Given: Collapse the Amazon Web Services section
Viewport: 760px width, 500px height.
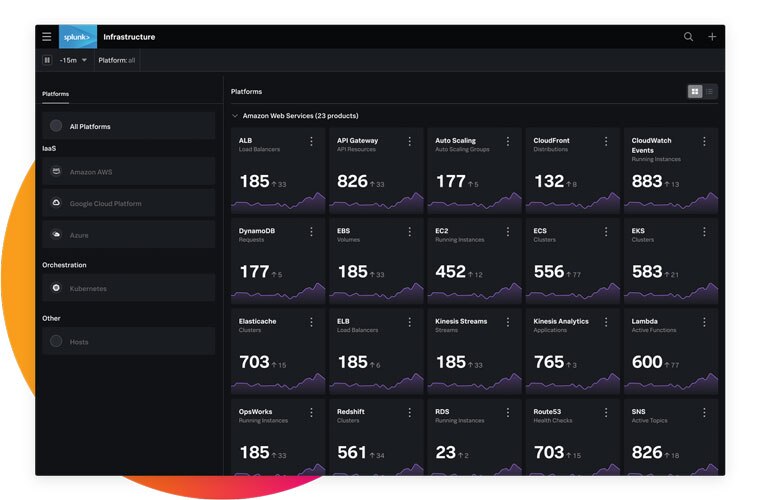Looking at the screenshot, I should [235, 116].
